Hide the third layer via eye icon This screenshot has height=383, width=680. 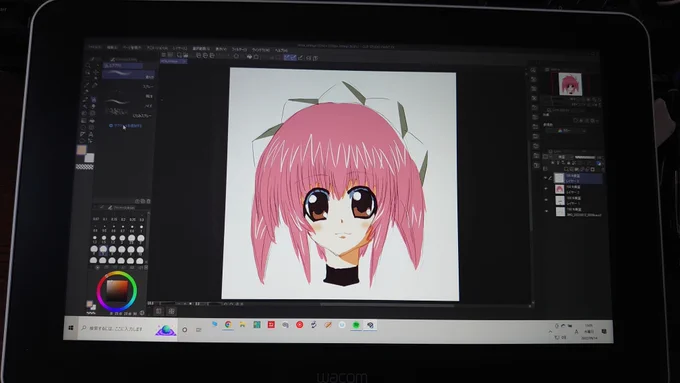coord(546,200)
